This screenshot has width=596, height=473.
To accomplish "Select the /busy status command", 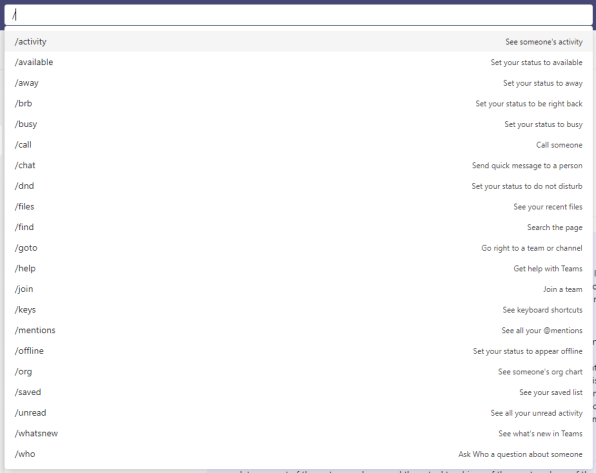I will (298, 124).
